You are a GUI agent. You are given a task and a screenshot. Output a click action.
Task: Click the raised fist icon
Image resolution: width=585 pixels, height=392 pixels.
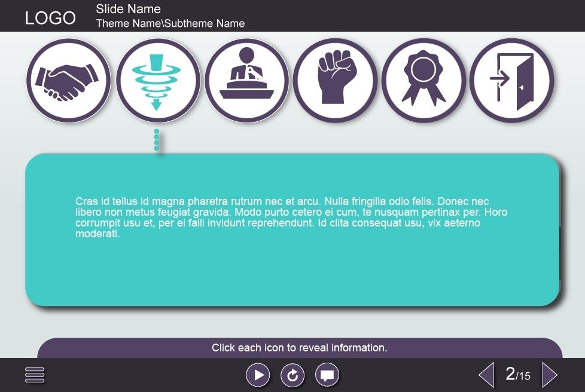(335, 81)
